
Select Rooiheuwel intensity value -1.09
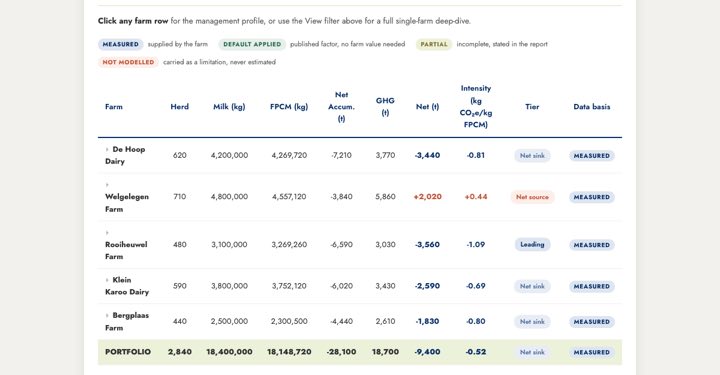476,244
